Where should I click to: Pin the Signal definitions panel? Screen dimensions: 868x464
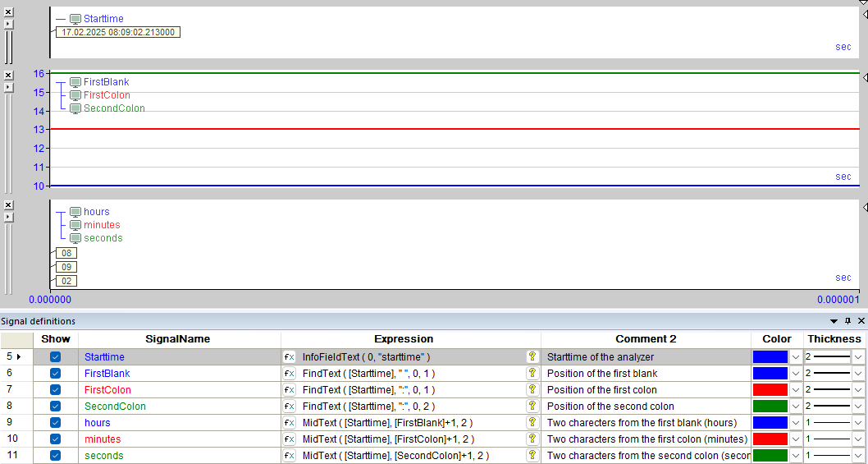pyautogui.click(x=847, y=321)
